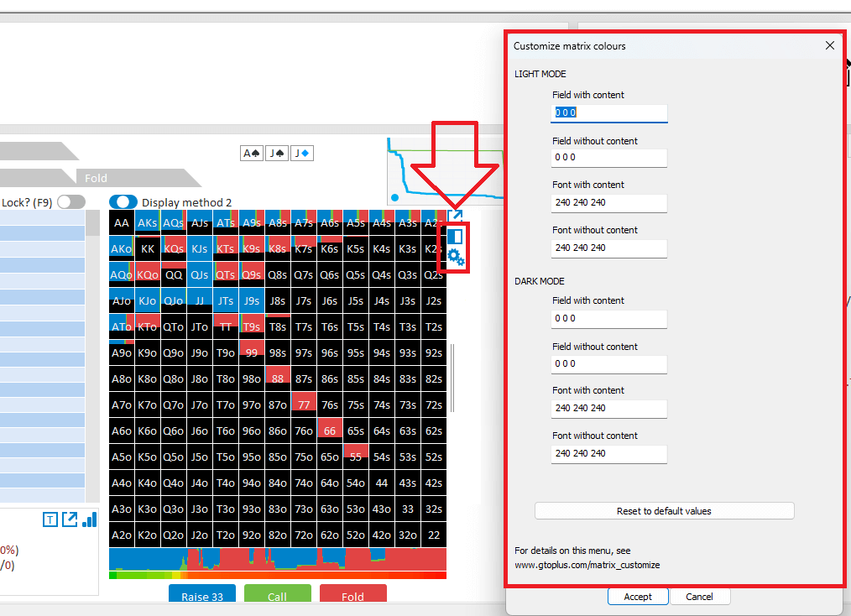Image resolution: width=851 pixels, height=616 pixels.
Task: Select the Jack of diamonds board card
Action: [302, 153]
